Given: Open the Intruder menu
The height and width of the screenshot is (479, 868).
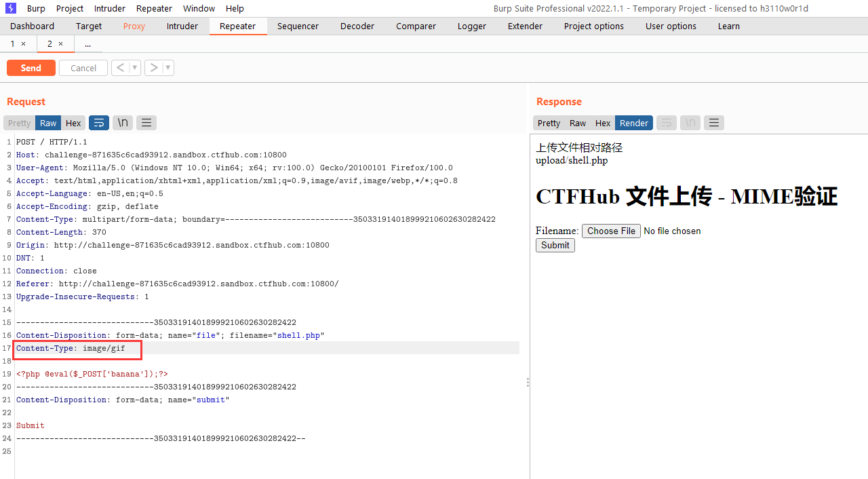Looking at the screenshot, I should [110, 8].
